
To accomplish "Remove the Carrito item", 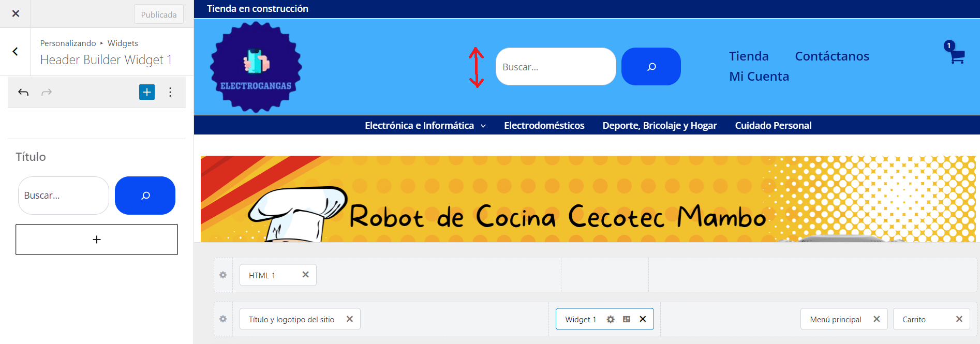I will [x=959, y=319].
